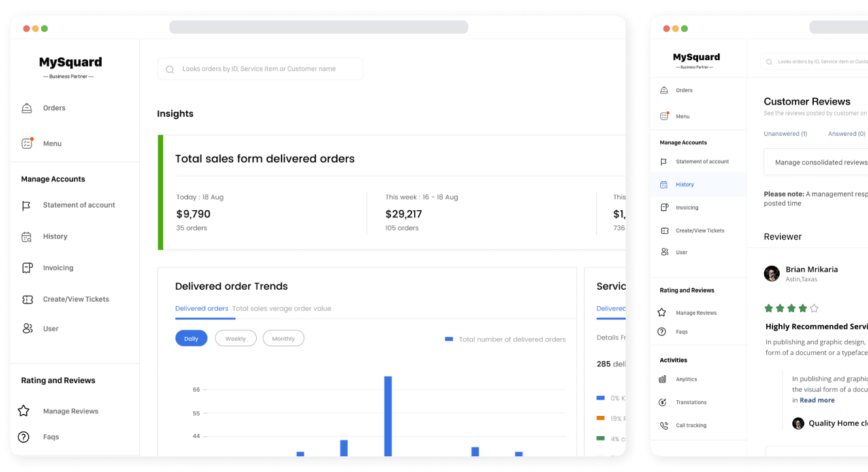Screen dimensions: 868x472
Task: Enable the Daily trend view
Action: (x=191, y=338)
